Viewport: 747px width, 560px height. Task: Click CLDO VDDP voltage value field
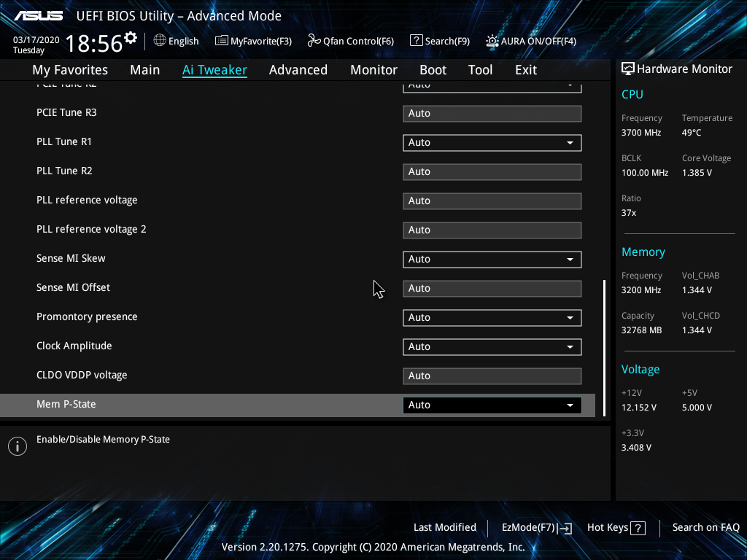tap(492, 376)
